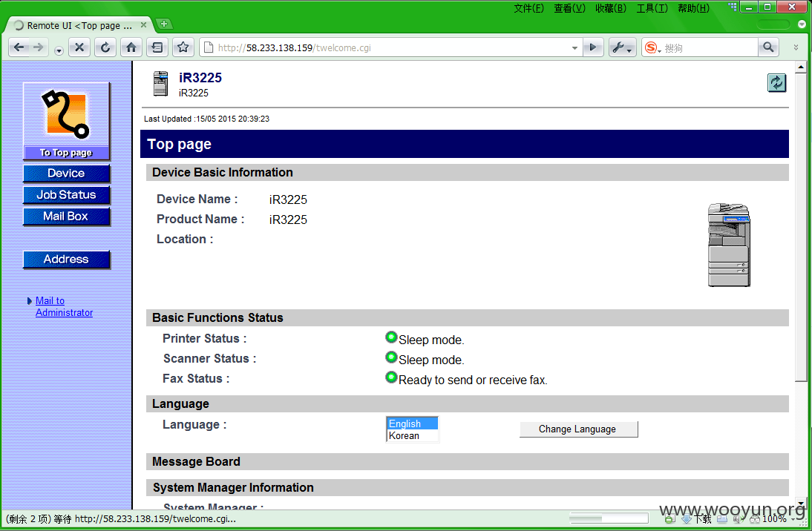Click the Device Basic Information heading
This screenshot has width=812, height=531.
223,172
